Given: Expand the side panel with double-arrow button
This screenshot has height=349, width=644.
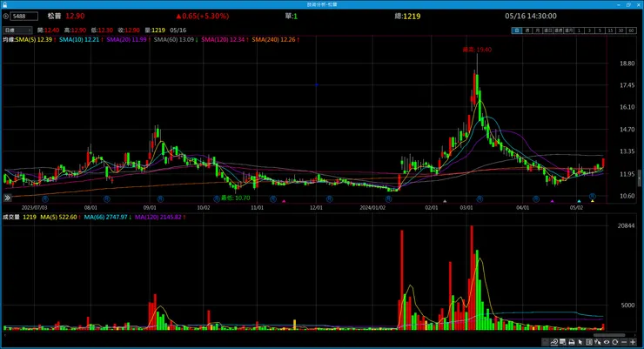Looking at the screenshot, I should [x=7, y=198].
